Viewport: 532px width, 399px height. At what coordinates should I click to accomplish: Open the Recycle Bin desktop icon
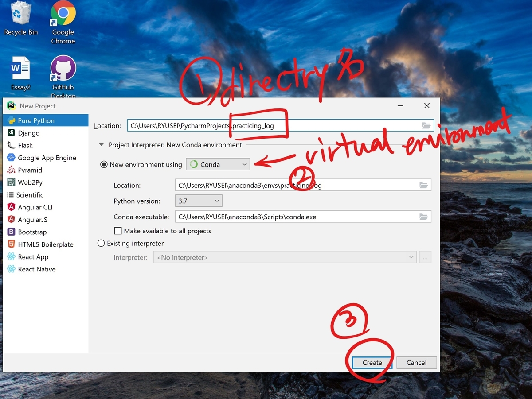21,19
